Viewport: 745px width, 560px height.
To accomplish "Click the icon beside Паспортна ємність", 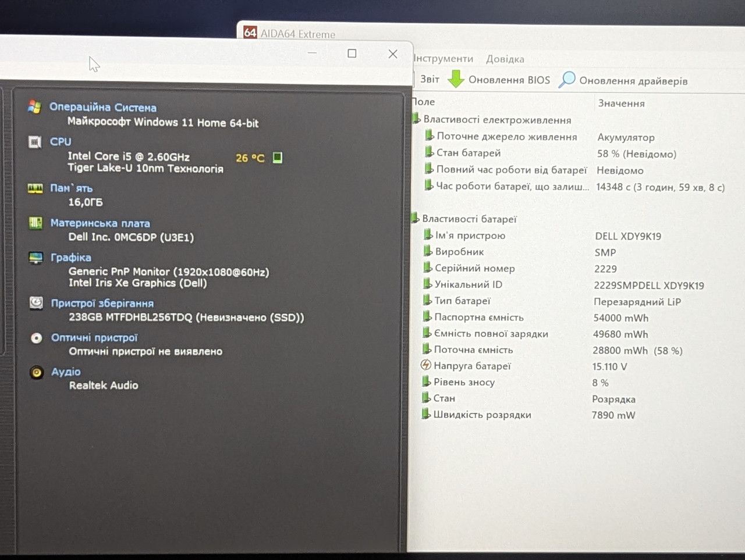I will 427,316.
